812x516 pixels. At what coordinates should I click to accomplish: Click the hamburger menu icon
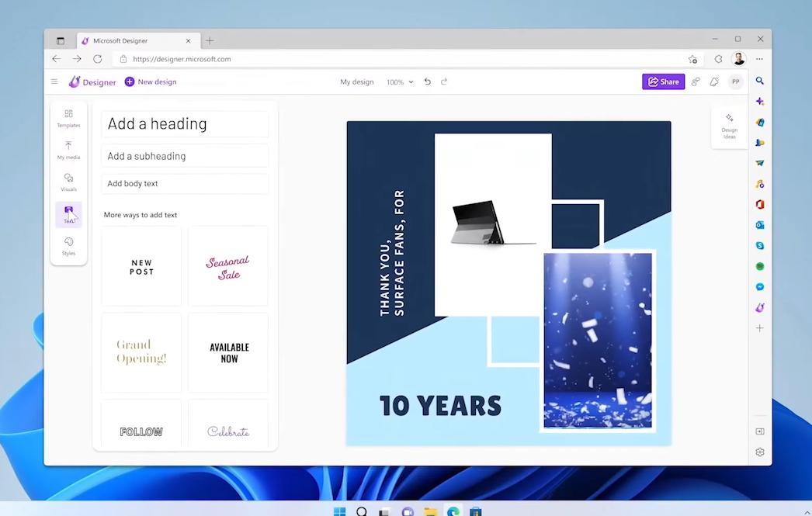(54, 81)
